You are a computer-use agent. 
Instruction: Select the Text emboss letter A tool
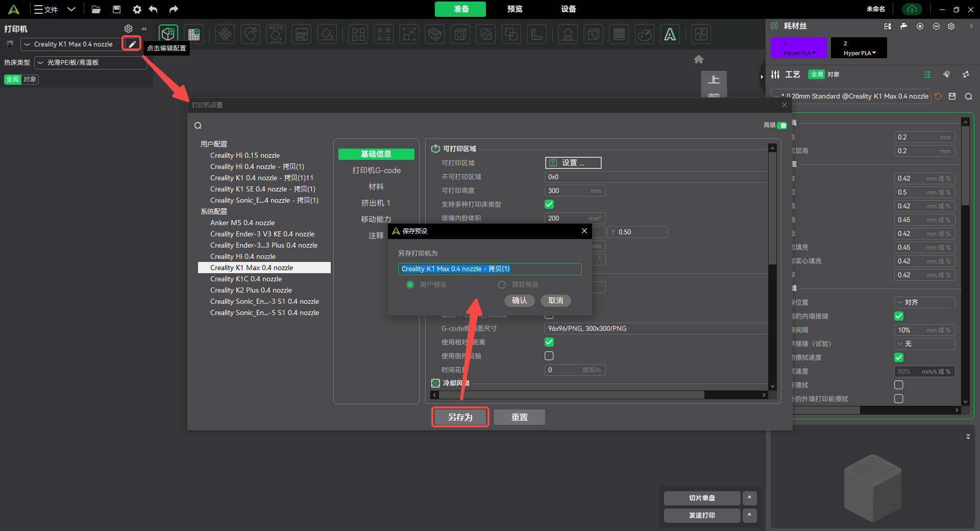(x=670, y=34)
